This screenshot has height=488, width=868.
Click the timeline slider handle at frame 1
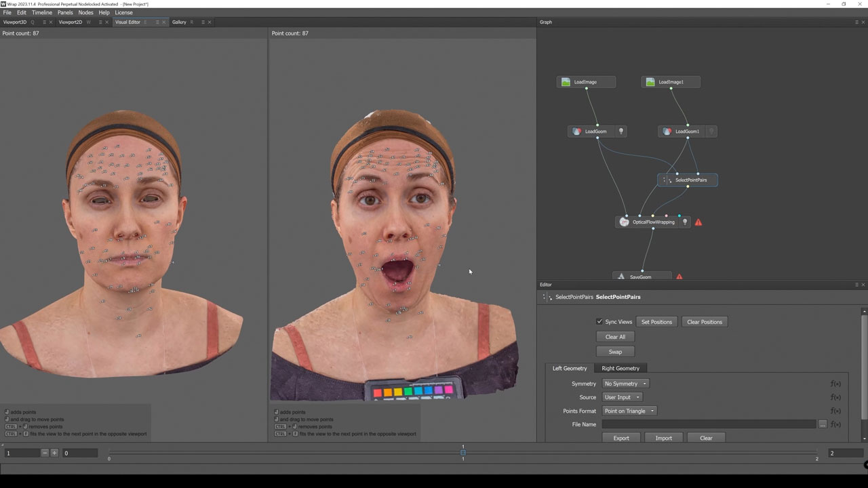tap(463, 452)
